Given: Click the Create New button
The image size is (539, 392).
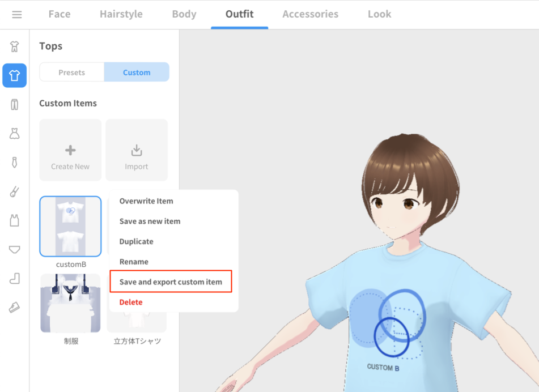Looking at the screenshot, I should click(x=70, y=150).
